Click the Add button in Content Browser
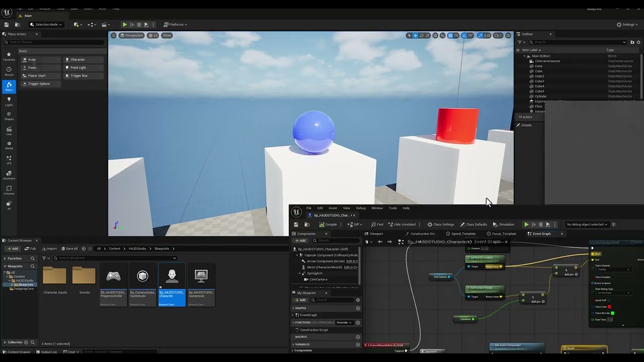The image size is (644, 362). pyautogui.click(x=13, y=249)
